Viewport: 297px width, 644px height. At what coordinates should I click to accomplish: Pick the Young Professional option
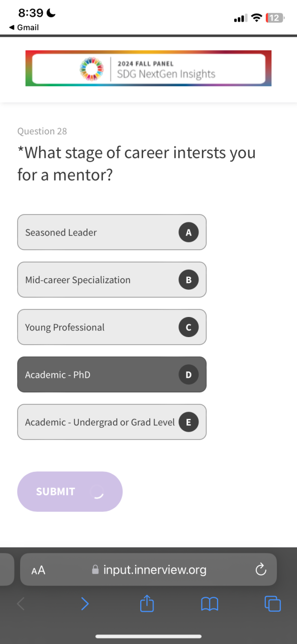[112, 327]
